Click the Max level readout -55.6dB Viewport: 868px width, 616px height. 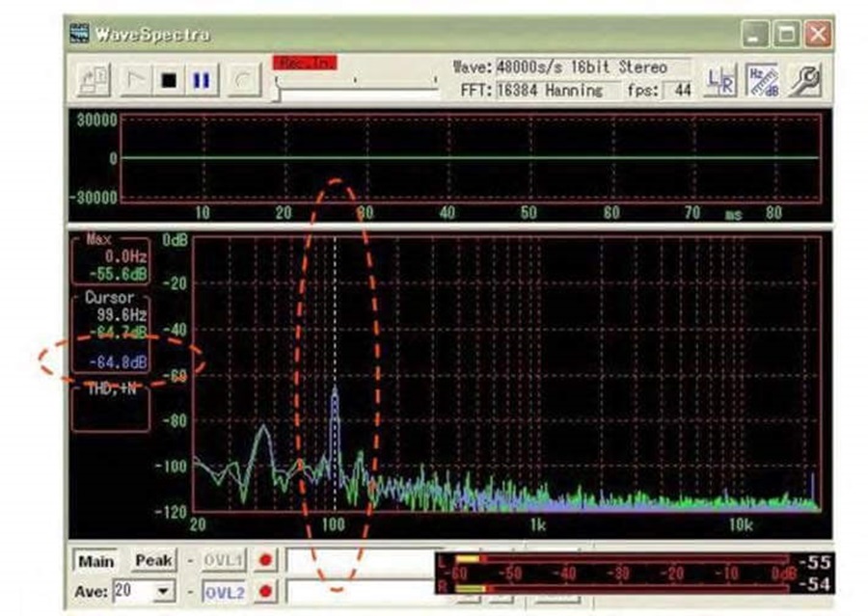[x=119, y=274]
